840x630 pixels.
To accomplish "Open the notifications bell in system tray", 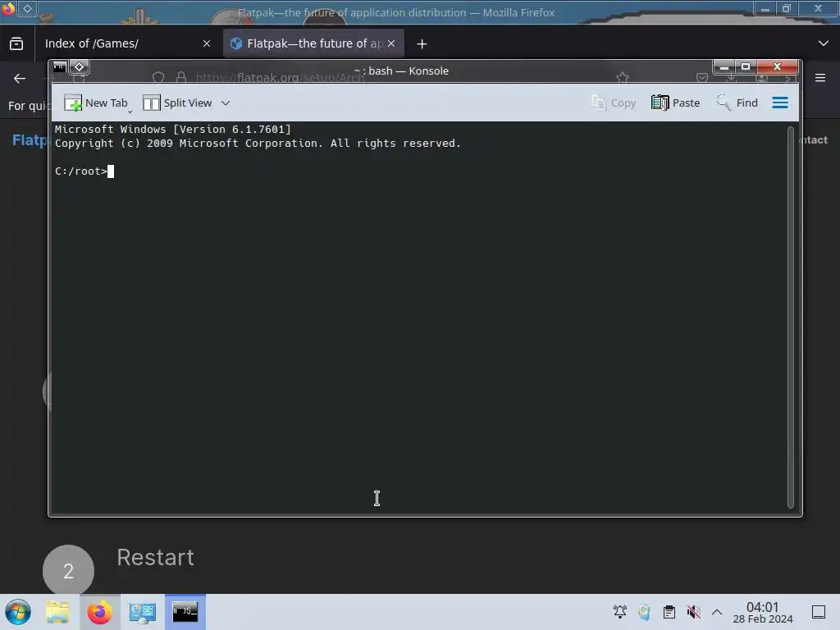I will point(620,612).
